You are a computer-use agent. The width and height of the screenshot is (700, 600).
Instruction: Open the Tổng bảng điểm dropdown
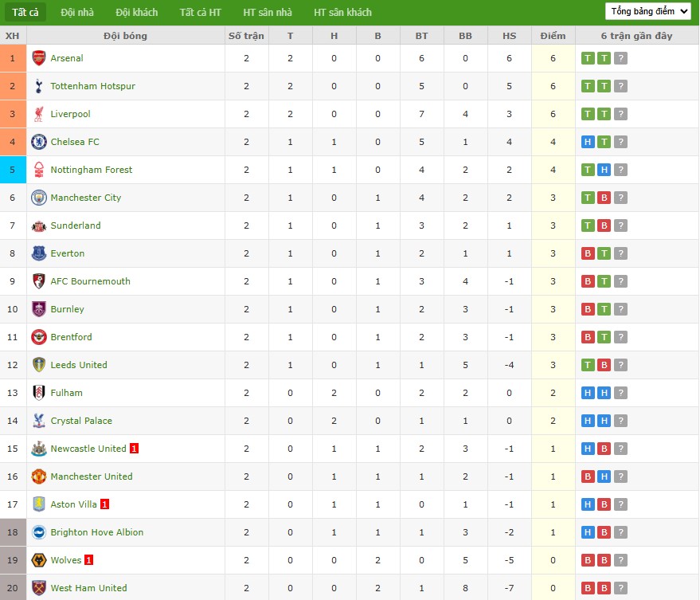[x=647, y=11]
